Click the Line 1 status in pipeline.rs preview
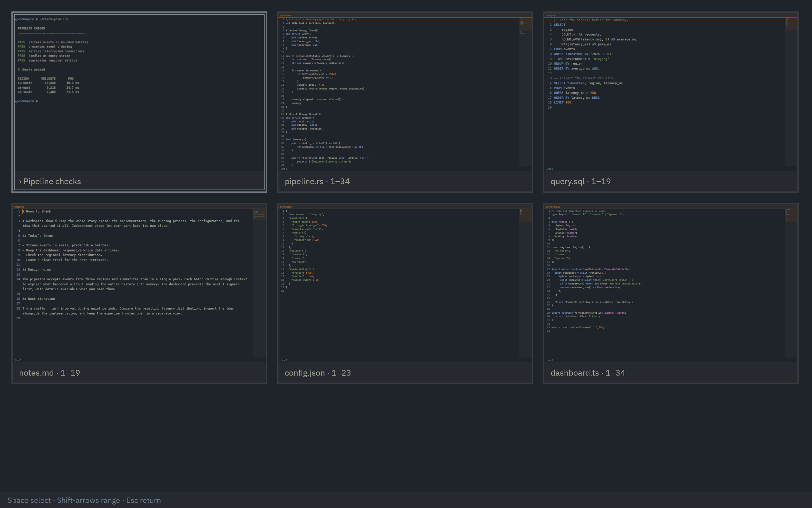This screenshot has width=812, height=508. point(284,169)
